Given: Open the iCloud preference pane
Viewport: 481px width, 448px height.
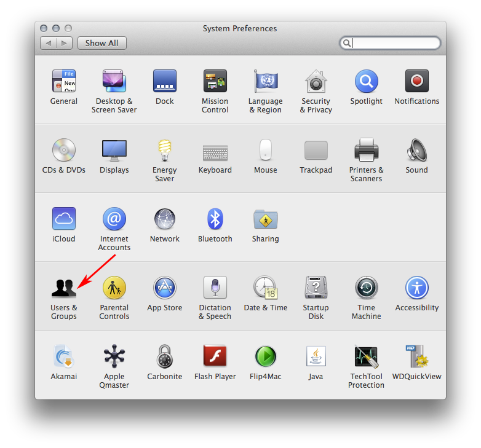Looking at the screenshot, I should [x=64, y=219].
